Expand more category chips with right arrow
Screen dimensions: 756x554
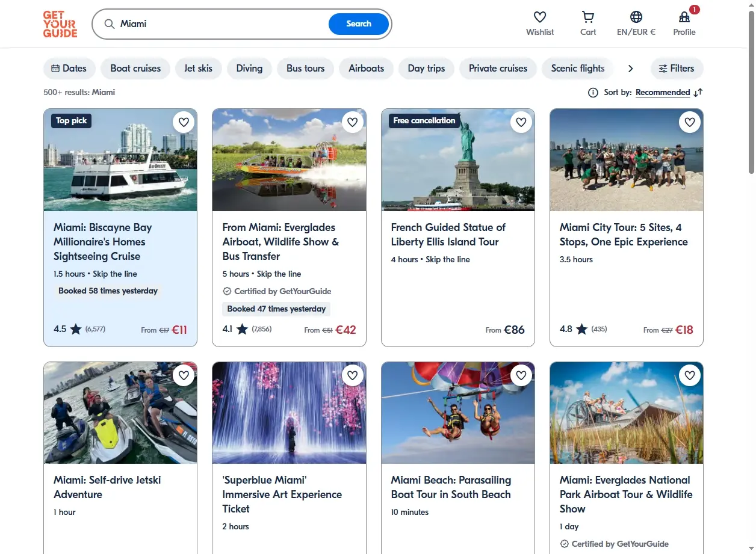click(630, 69)
